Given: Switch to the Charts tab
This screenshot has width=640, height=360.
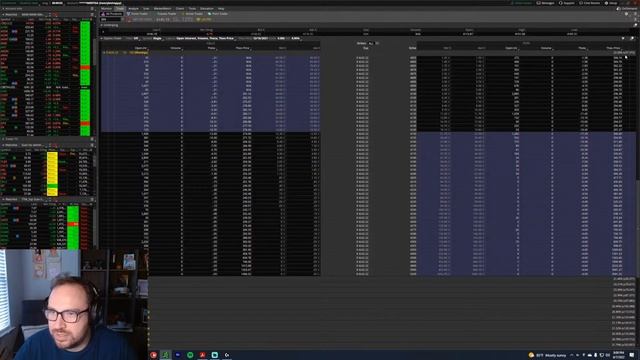Looking at the screenshot, I should (180, 9).
